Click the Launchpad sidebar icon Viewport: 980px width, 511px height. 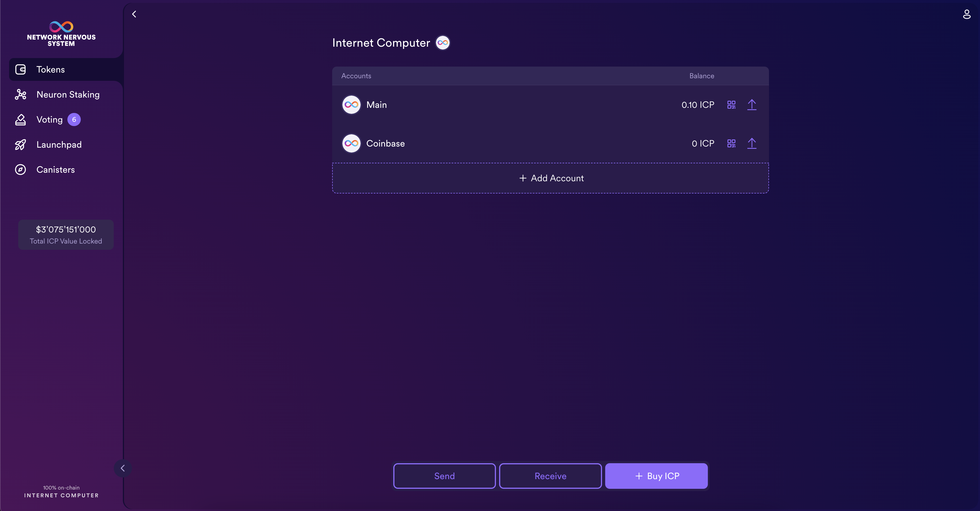coord(20,144)
